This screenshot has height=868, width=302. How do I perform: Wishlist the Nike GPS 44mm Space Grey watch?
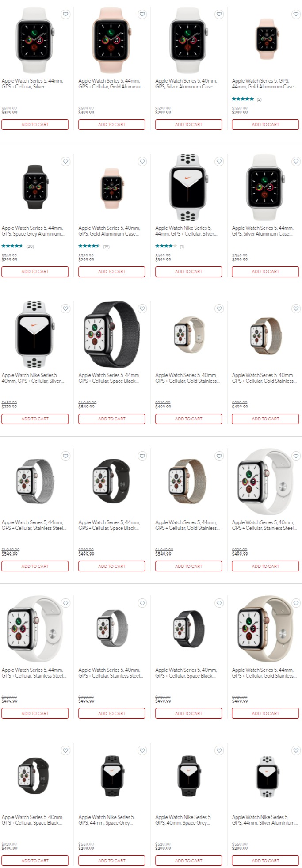click(142, 750)
